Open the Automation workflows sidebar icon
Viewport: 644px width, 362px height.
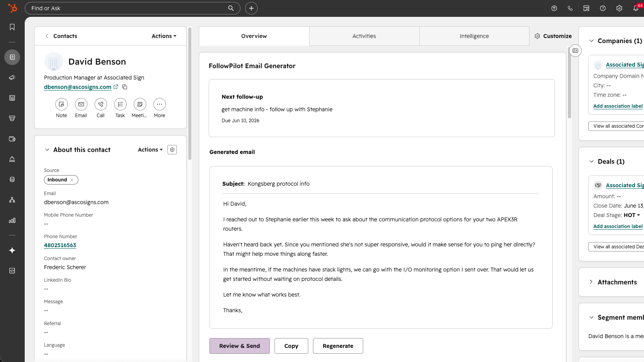tap(12, 200)
